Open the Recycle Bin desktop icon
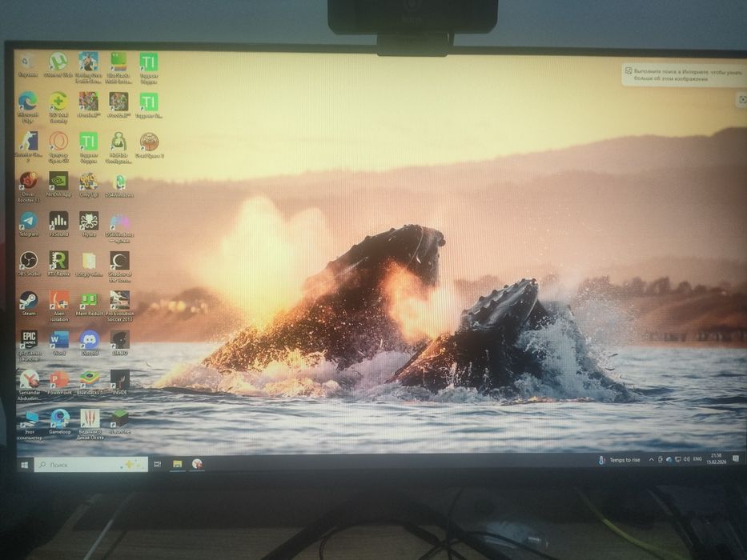Screen dimensions: 747x560 coord(28,66)
